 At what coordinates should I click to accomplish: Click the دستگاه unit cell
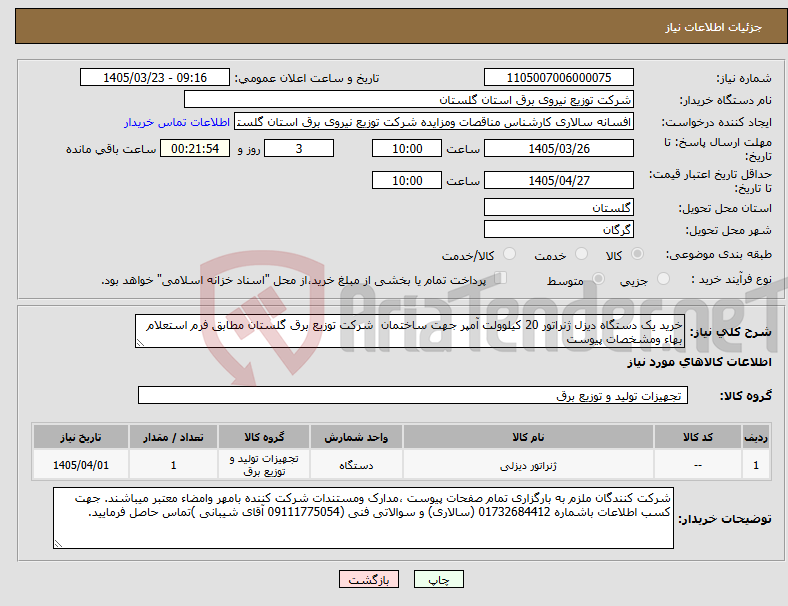pos(356,465)
